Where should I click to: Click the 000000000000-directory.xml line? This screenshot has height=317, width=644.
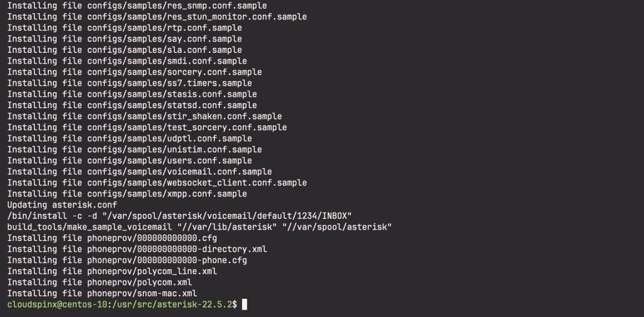[137, 249]
